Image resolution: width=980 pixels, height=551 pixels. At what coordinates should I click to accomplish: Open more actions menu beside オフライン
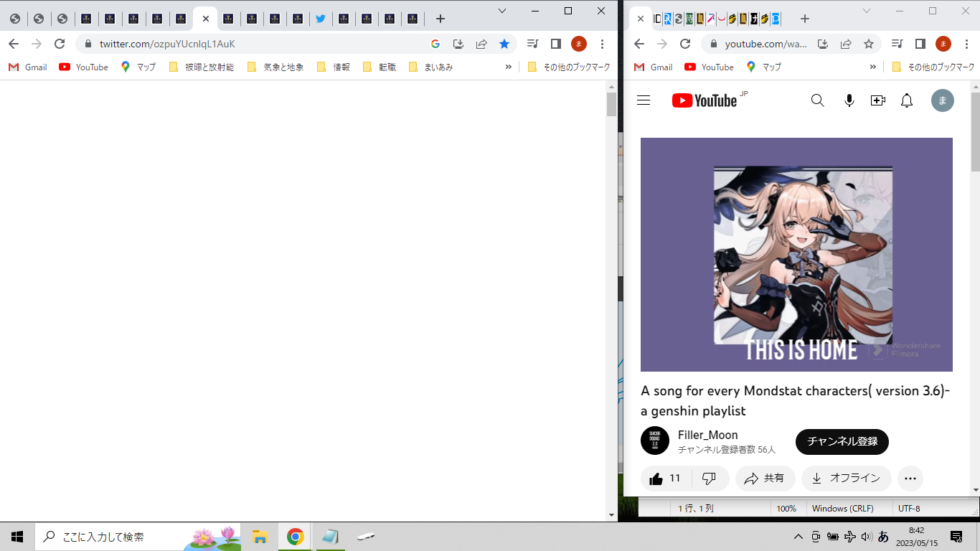coord(910,479)
